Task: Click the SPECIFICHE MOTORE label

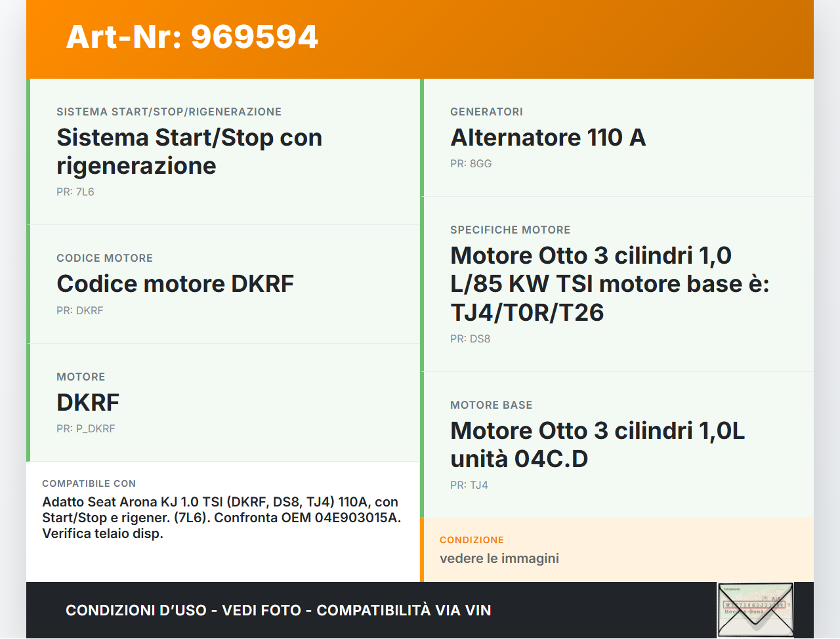Action: point(511,230)
